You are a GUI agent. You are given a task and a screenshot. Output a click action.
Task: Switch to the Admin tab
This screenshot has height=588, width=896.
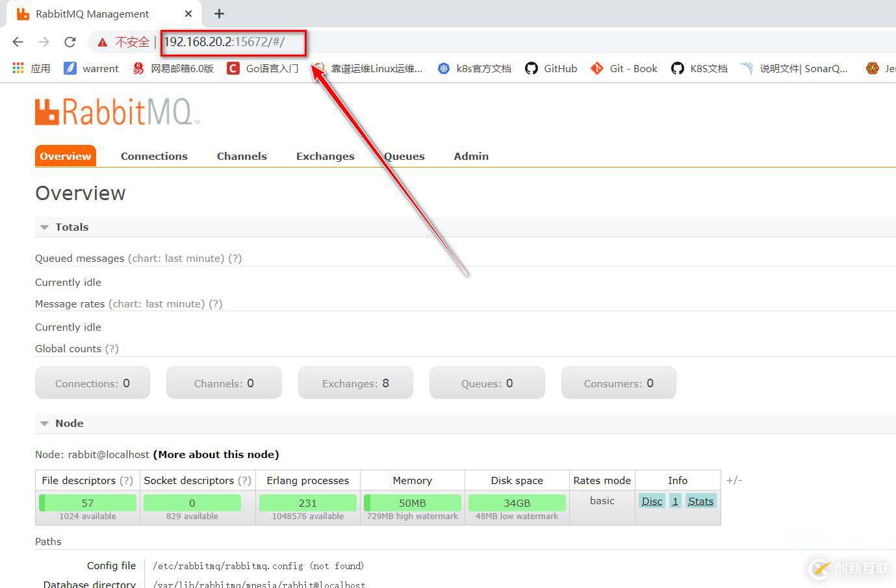click(471, 156)
